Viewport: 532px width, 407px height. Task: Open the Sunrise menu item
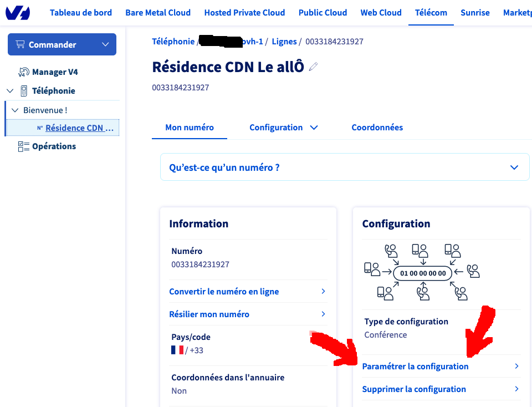(475, 13)
